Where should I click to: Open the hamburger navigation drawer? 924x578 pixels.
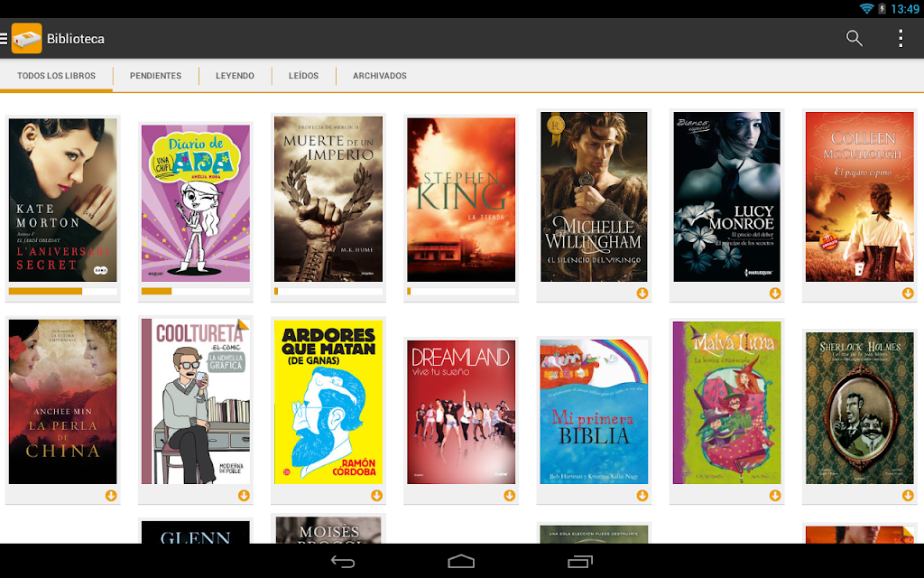pos(4,38)
